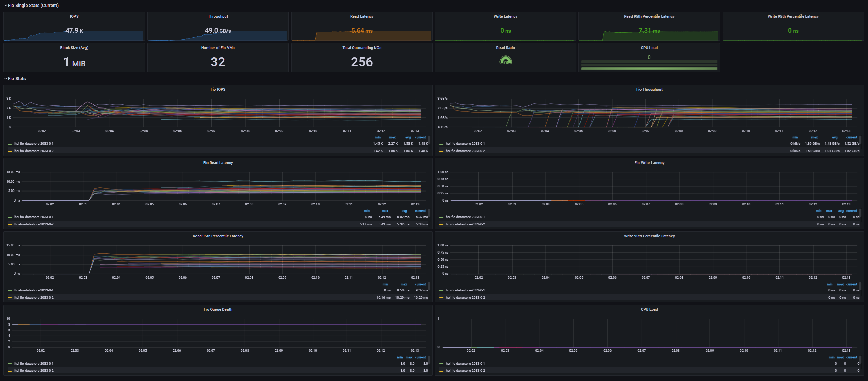Screen dimensions: 868x381
Task: Click the yellow series icon in Fio Queue Depth legend
Action: click(x=10, y=371)
